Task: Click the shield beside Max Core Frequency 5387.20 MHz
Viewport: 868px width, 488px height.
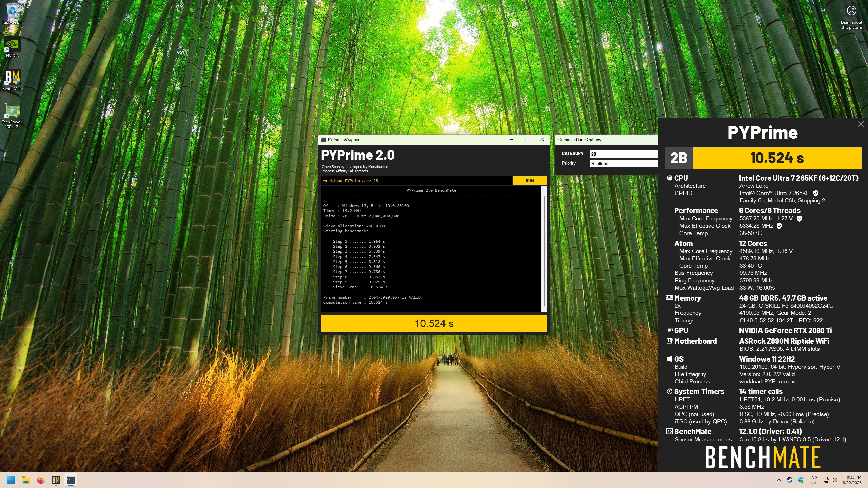Action: pos(799,219)
